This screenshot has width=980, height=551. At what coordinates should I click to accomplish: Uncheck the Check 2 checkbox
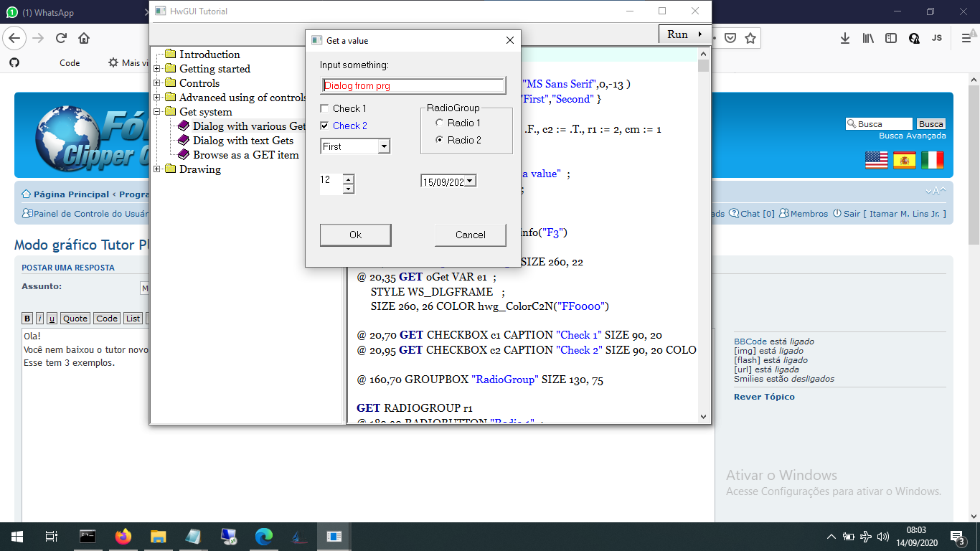tap(325, 126)
